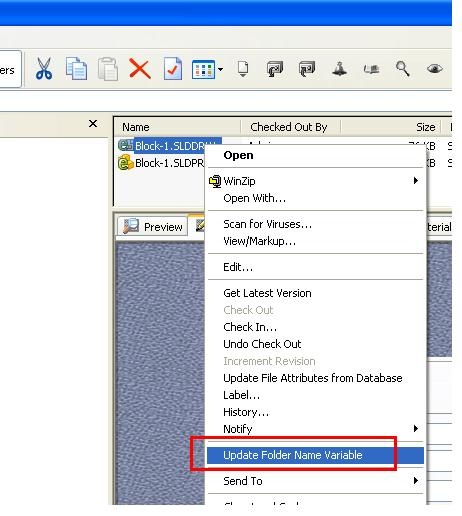
Task: Choose Open With... in context menu
Action: pyautogui.click(x=315, y=198)
